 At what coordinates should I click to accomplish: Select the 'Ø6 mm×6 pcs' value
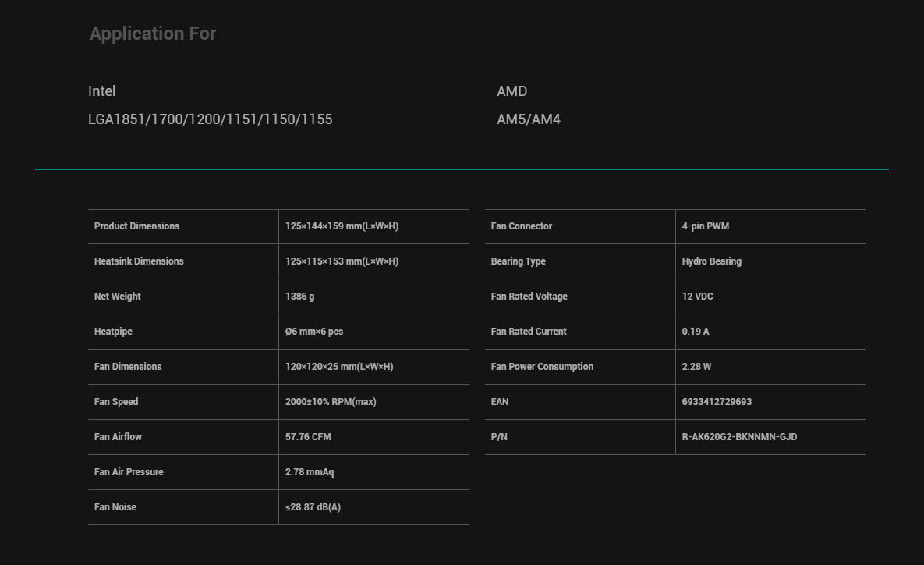pos(314,332)
